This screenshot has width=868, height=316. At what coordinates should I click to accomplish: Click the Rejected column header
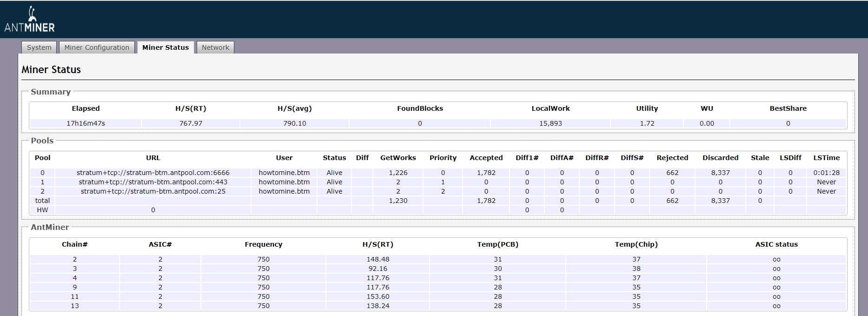click(x=672, y=158)
